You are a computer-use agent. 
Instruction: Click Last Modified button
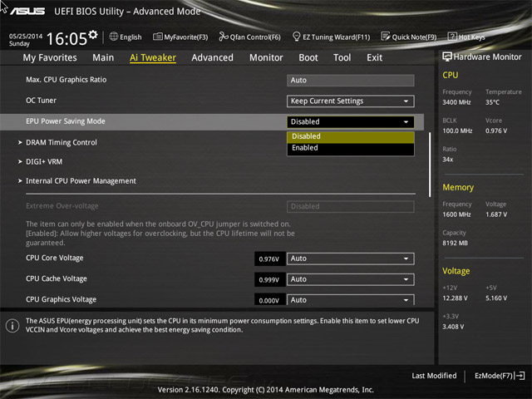pyautogui.click(x=434, y=376)
